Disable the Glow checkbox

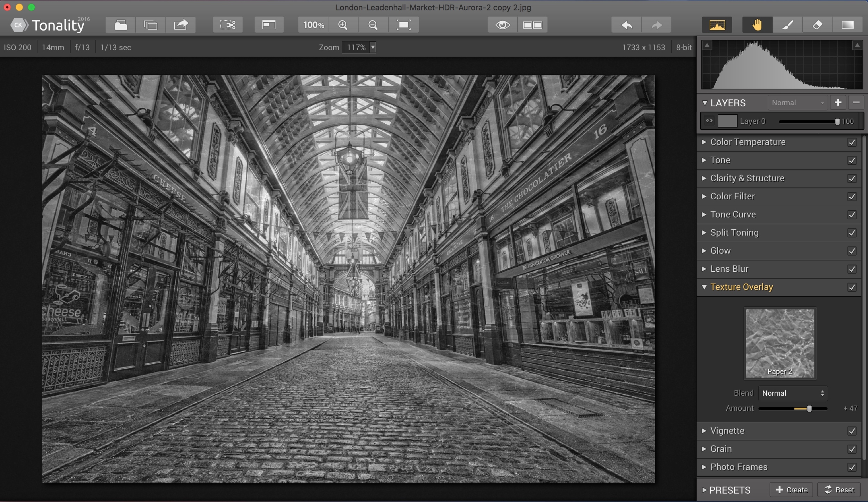[x=852, y=251]
